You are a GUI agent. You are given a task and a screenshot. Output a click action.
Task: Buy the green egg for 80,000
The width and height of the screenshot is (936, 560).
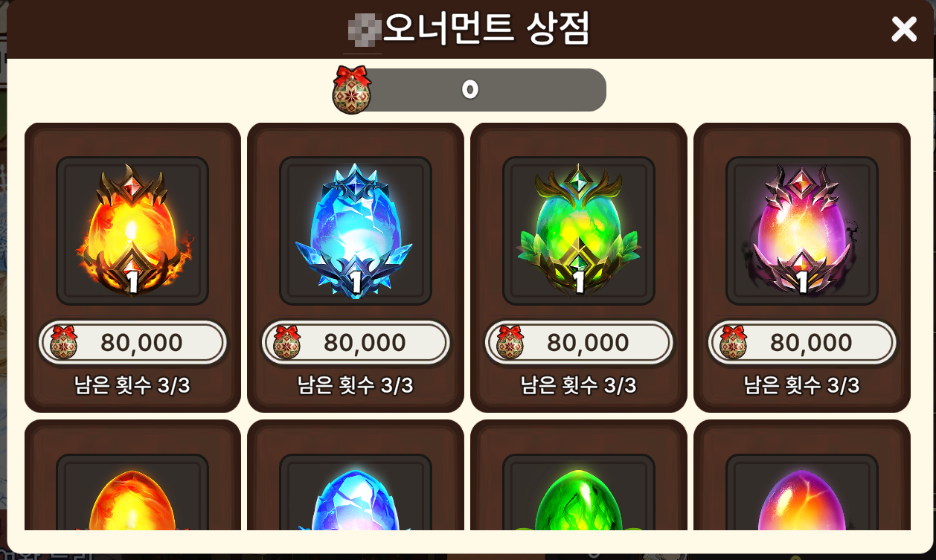(x=579, y=343)
